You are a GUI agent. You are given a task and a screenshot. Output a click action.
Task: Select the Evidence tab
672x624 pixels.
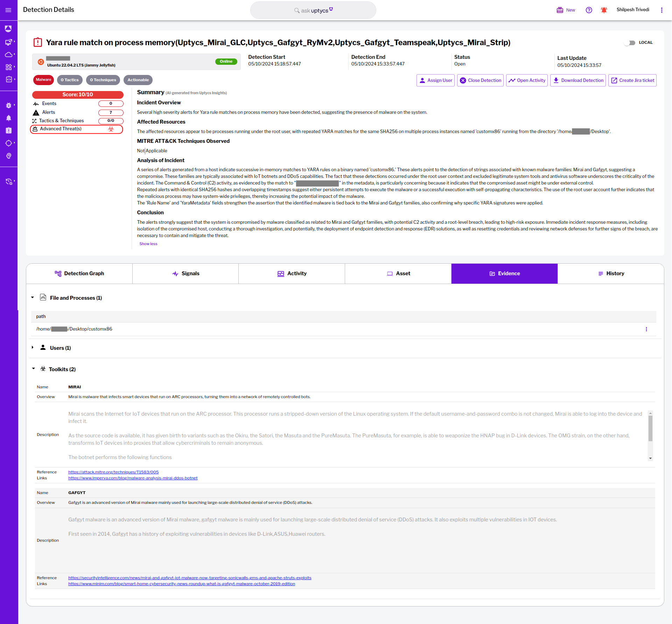(x=504, y=273)
